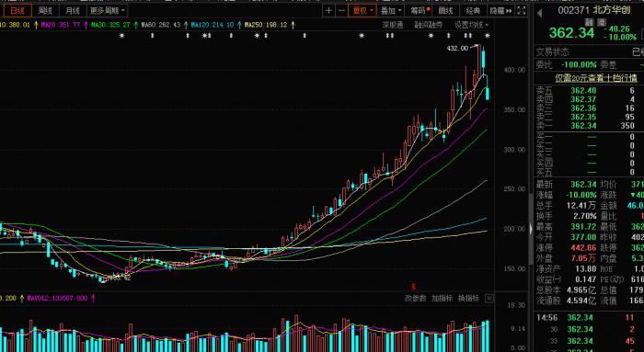Click the 流通股 4.594亿 value
Viewport: 644px width, 352px height.
point(581,301)
